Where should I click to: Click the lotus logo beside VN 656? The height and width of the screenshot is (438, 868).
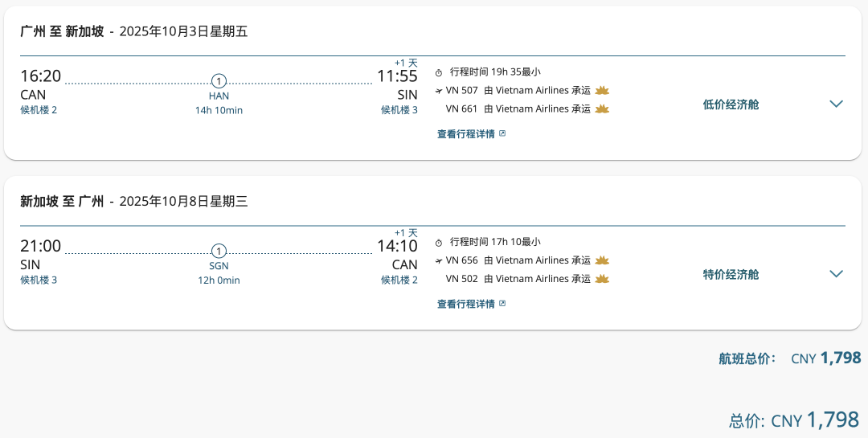click(602, 260)
